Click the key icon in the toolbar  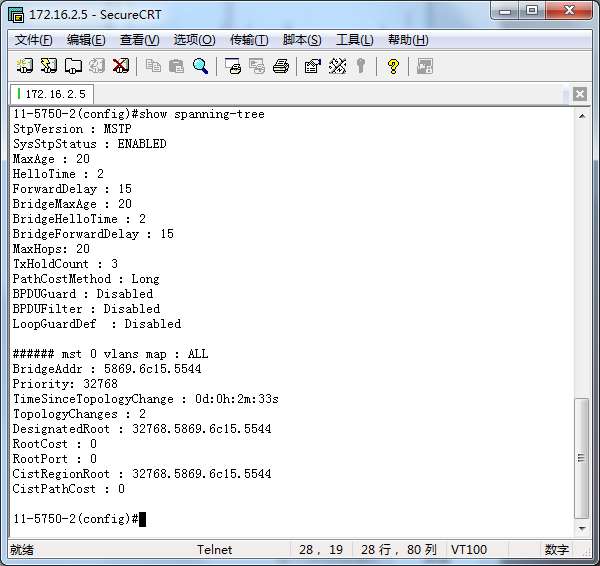[361, 66]
